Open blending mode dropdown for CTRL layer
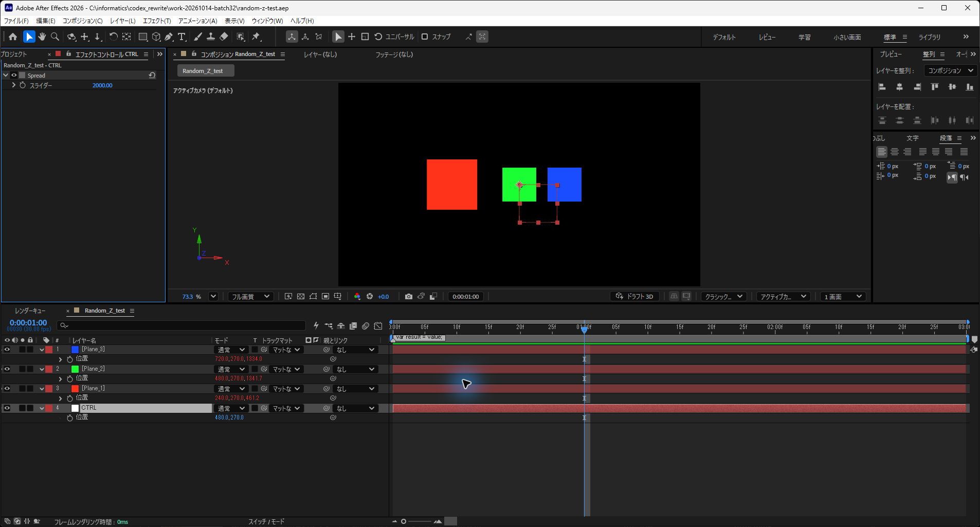The width and height of the screenshot is (980, 527). point(231,408)
